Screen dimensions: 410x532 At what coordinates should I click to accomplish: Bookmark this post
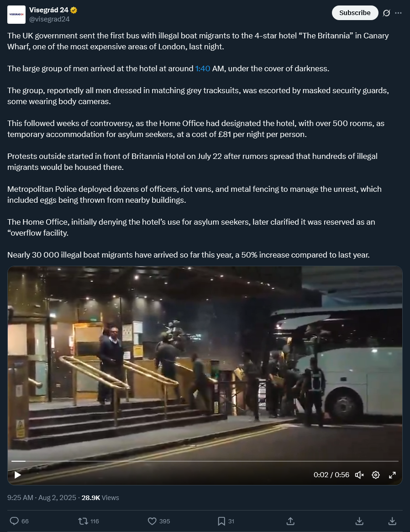pyautogui.click(x=221, y=521)
